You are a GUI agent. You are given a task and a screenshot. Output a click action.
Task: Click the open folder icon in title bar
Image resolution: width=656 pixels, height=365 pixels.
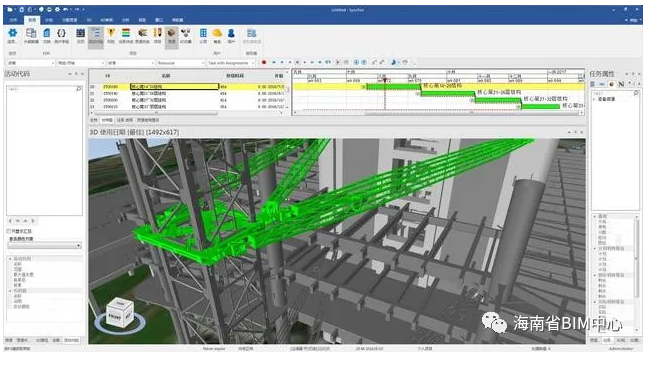pyautogui.click(x=9, y=9)
